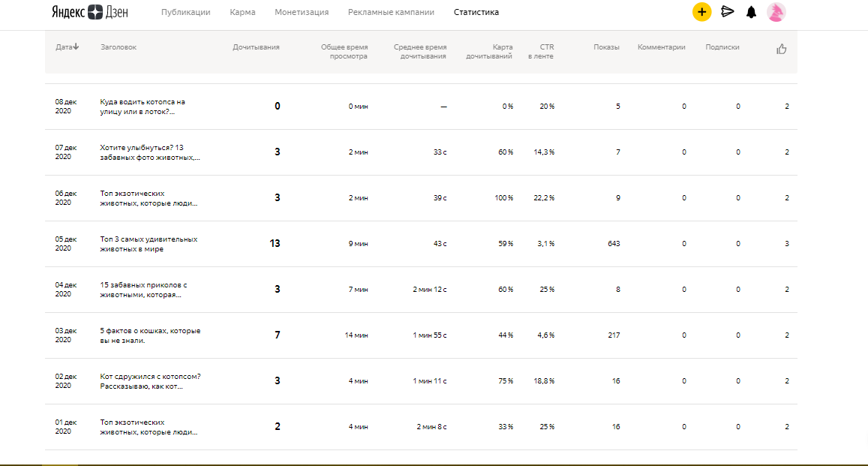The height and width of the screenshot is (466, 868).
Task: Open the Публикации tab
Action: [x=185, y=12]
